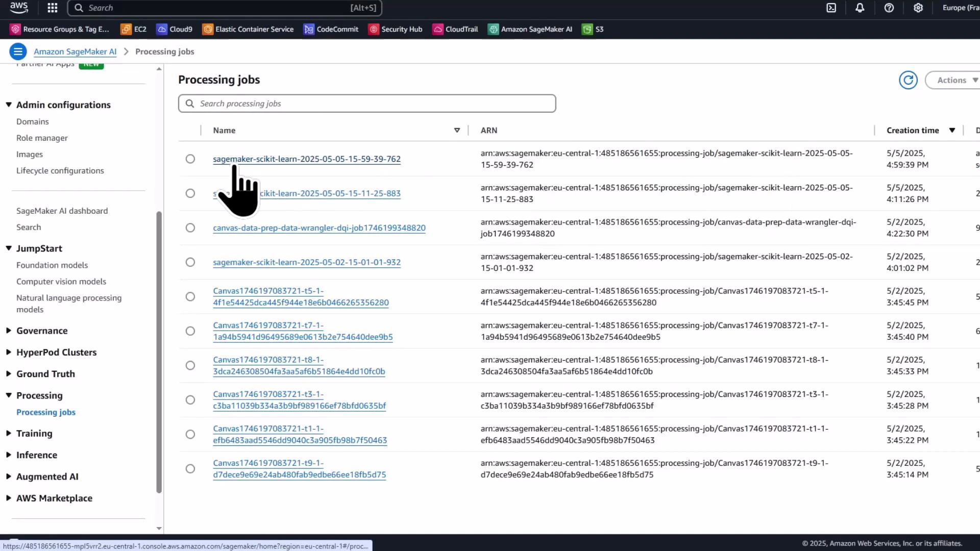Click the settings gear icon

[x=919, y=8]
